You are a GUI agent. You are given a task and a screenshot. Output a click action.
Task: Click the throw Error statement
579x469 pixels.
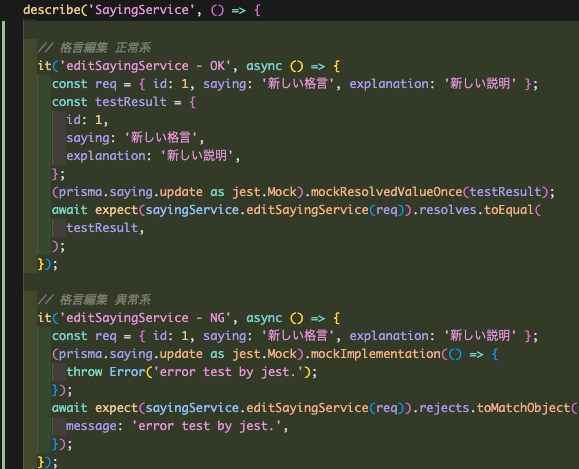click(x=192, y=372)
